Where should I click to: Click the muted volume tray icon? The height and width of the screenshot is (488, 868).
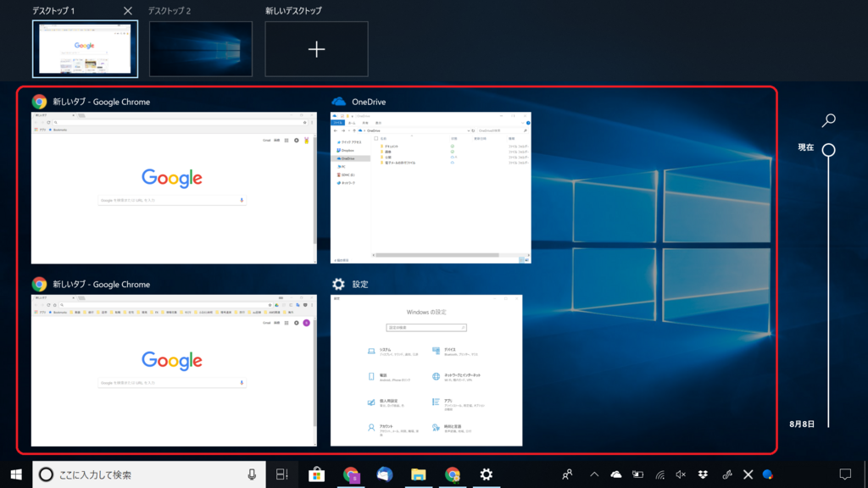point(681,474)
